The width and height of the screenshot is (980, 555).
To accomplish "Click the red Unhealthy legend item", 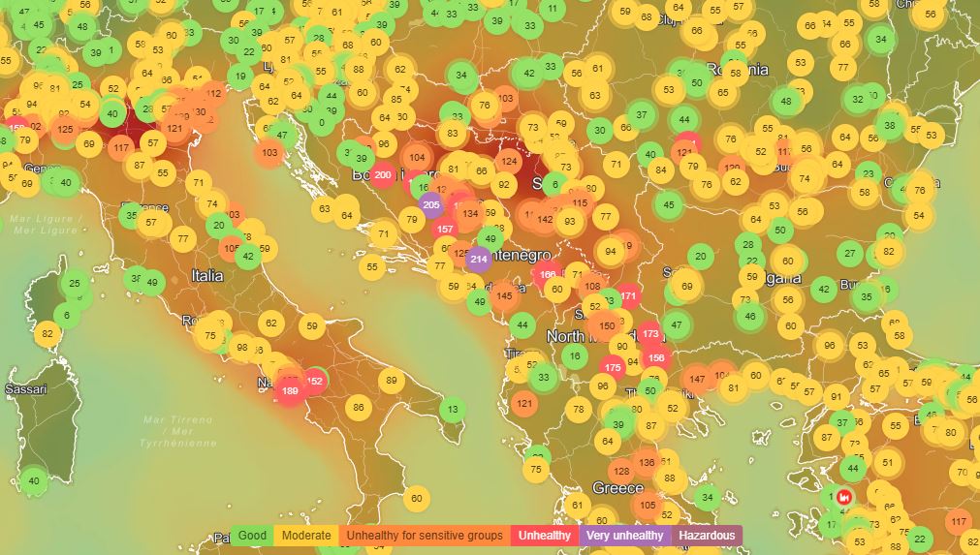I will [545, 536].
